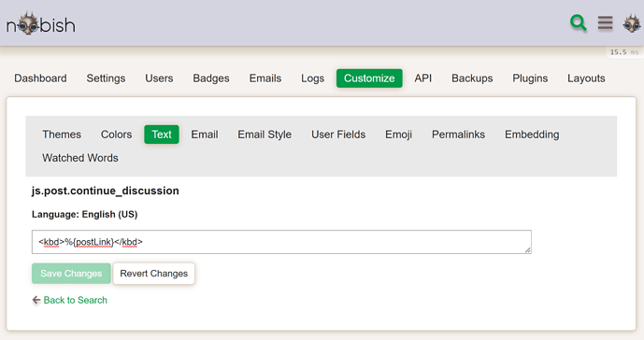Viewport: 644px width, 340px height.
Task: Open the search magnifier icon
Action: click(579, 22)
